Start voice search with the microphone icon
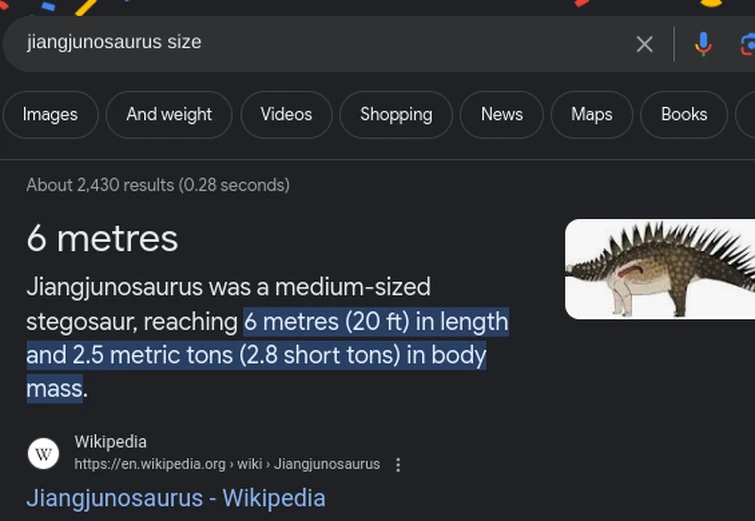The height and width of the screenshot is (521, 755). click(703, 44)
